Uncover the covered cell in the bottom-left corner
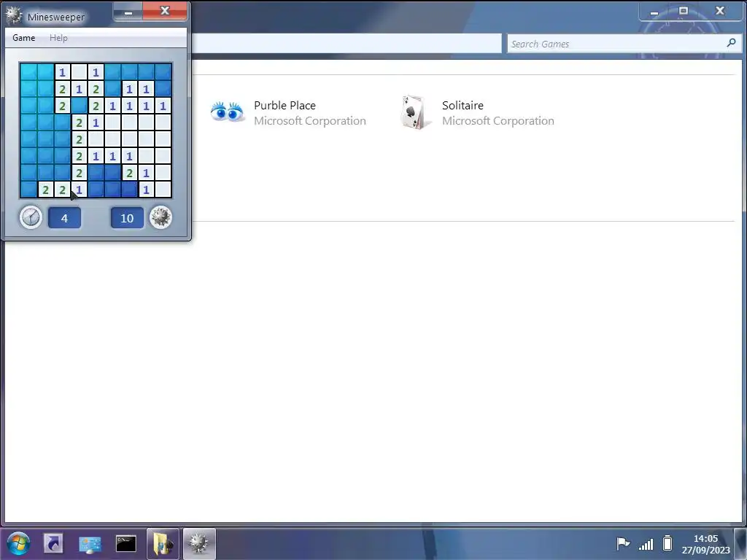This screenshot has width=747, height=560. [28, 189]
